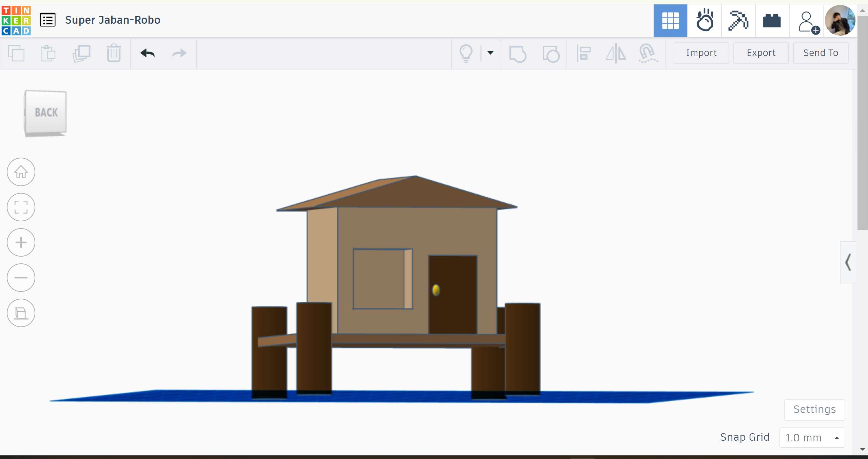Expand the visibility dropdown arrow
This screenshot has width=868, height=459.
490,53
